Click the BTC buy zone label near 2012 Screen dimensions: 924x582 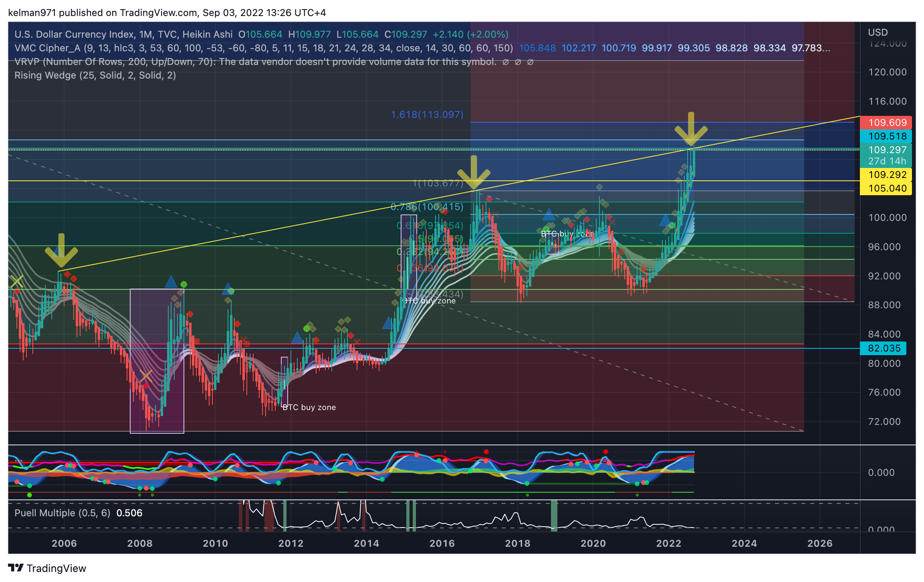(309, 407)
